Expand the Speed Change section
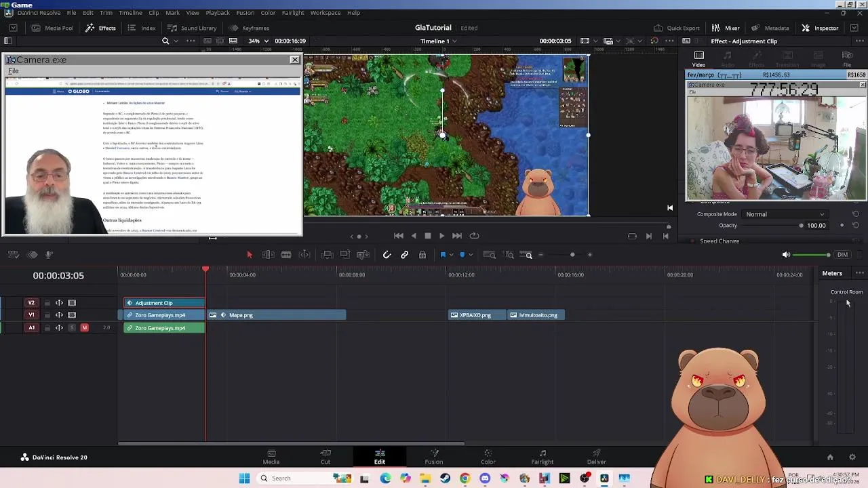Screen dimensions: 868x488 [719, 241]
